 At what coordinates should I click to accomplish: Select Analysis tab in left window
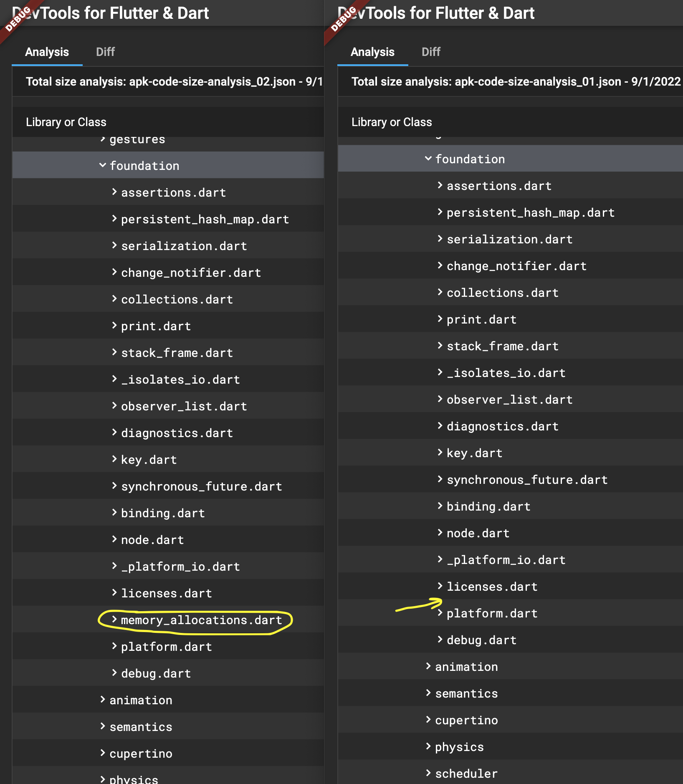(47, 52)
